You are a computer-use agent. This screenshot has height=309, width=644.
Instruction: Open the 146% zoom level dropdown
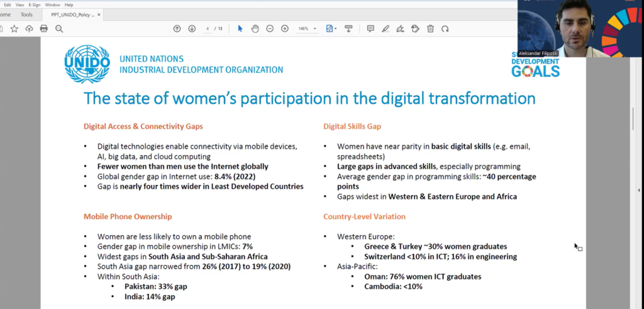pyautogui.click(x=306, y=28)
